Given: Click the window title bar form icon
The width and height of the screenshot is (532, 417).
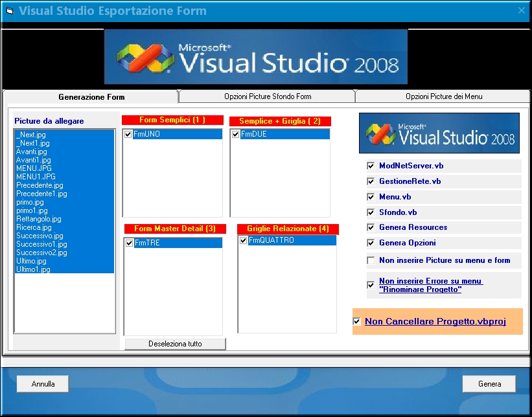Looking at the screenshot, I should click(10, 11).
